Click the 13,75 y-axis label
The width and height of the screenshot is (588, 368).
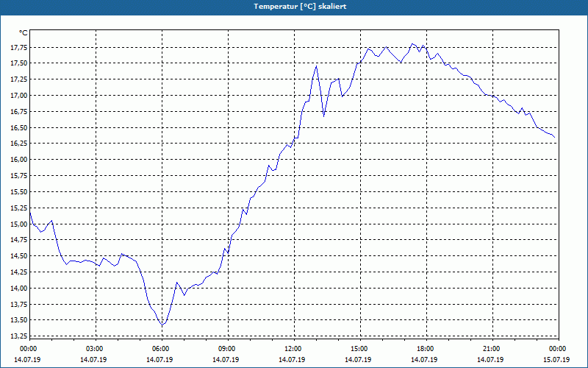[18, 305]
